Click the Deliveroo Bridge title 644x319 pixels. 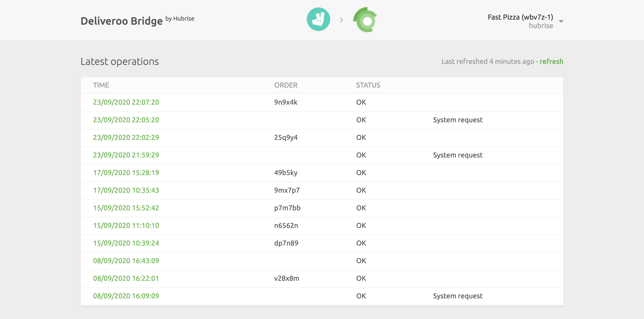click(x=122, y=21)
